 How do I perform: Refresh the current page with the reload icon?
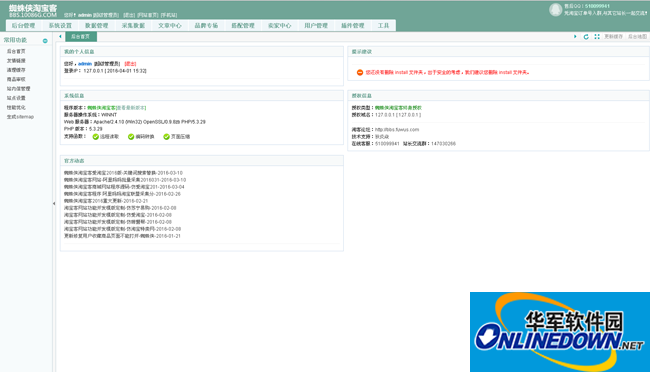point(586,36)
